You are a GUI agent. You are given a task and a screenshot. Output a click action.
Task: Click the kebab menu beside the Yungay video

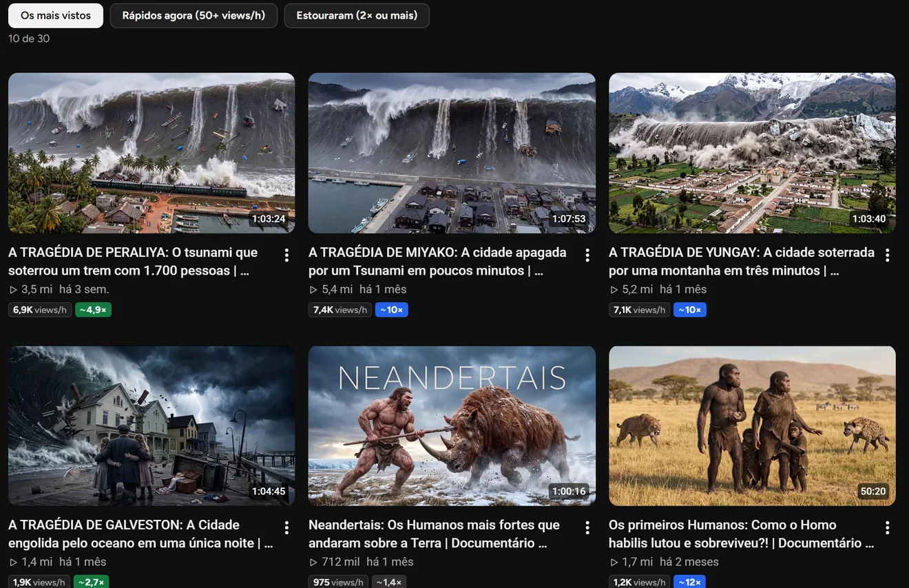(888, 255)
